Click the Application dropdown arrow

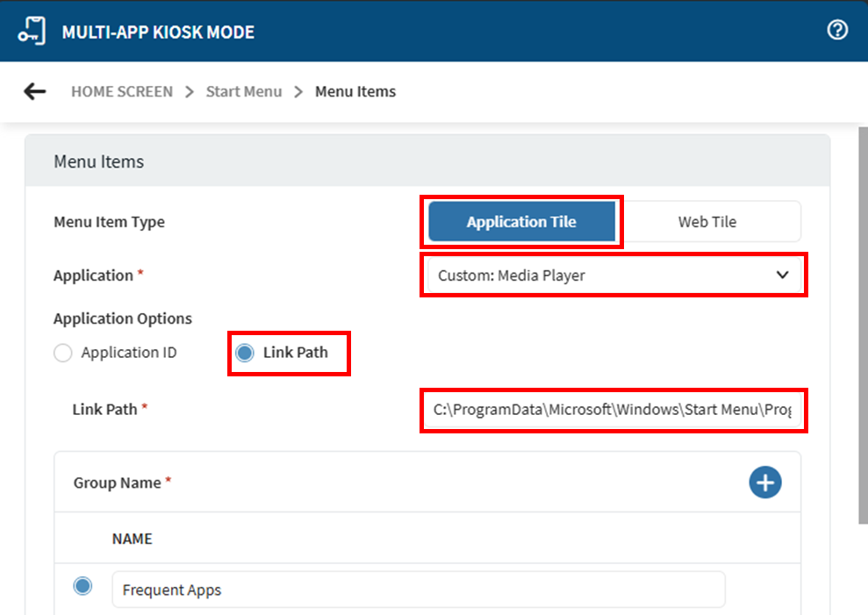click(x=782, y=275)
